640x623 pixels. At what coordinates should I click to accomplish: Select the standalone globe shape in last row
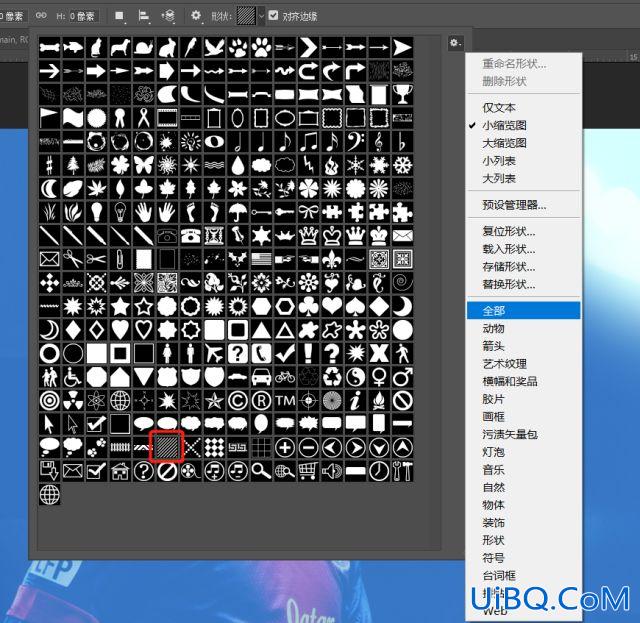49,495
